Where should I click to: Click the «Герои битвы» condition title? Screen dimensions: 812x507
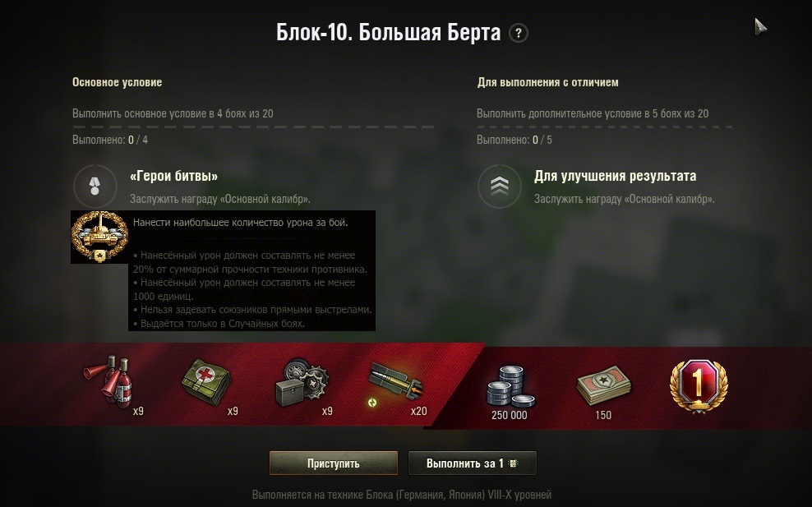173,176
